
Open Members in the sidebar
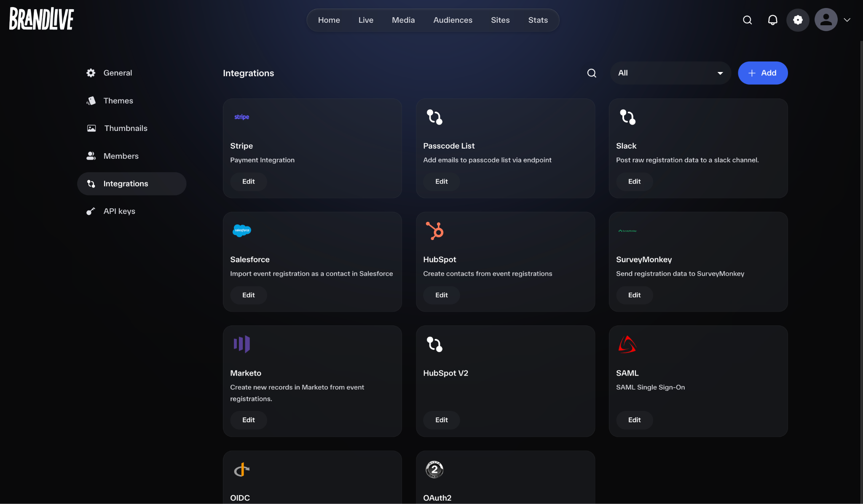(132, 156)
